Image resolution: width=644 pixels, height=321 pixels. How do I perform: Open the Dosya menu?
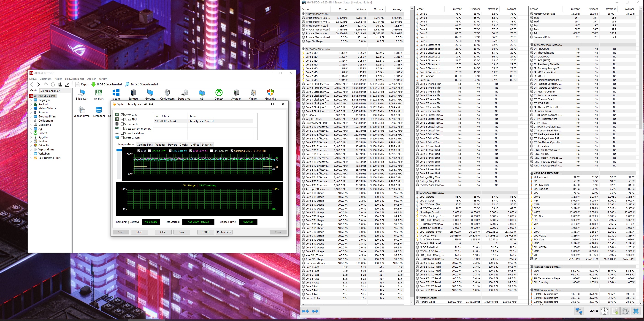coord(33,79)
